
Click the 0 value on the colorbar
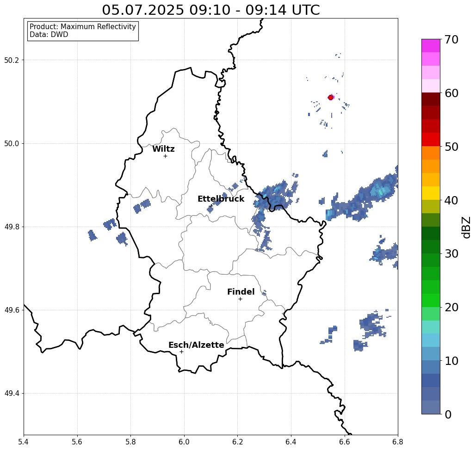(x=448, y=414)
